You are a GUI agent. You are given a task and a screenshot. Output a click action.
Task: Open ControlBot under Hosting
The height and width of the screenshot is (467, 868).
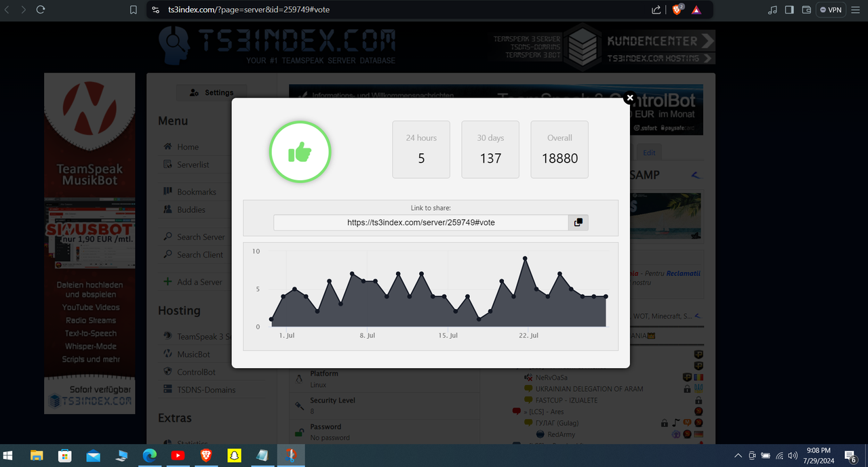click(x=196, y=372)
